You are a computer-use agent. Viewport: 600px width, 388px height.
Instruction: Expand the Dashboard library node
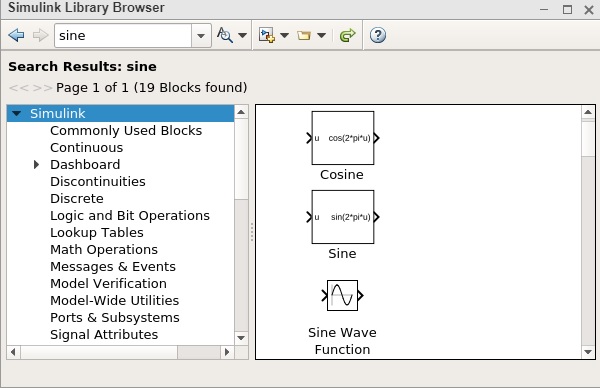tap(36, 165)
